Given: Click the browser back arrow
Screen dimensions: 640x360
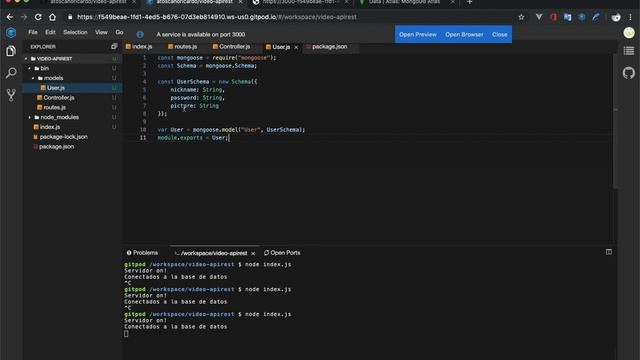Looking at the screenshot, I should click(10, 17).
